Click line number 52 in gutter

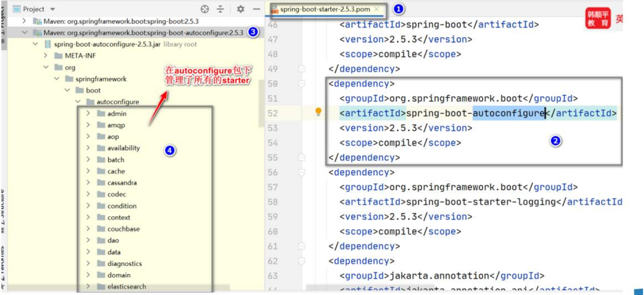pos(272,113)
